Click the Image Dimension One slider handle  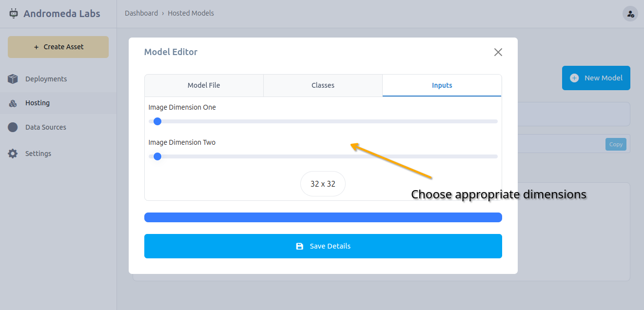157,121
